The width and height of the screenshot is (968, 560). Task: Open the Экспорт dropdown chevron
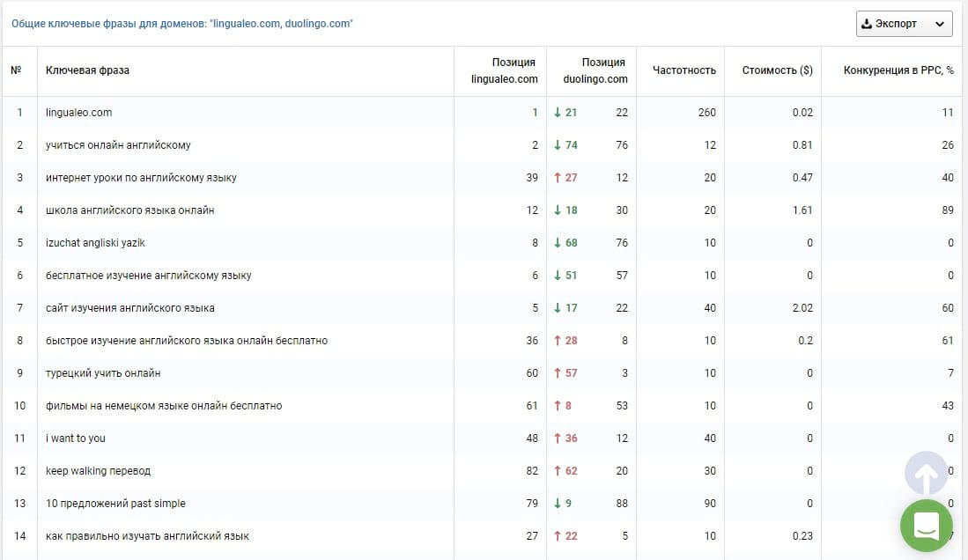click(x=939, y=24)
